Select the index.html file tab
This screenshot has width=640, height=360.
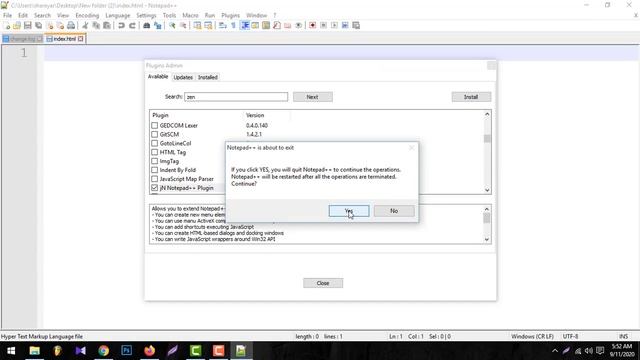(x=64, y=39)
